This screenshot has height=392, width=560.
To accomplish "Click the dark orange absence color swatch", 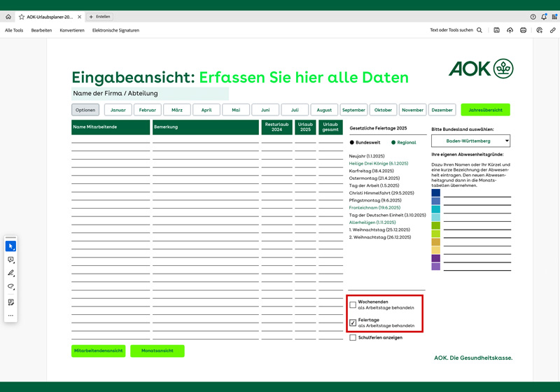I will 435,242.
